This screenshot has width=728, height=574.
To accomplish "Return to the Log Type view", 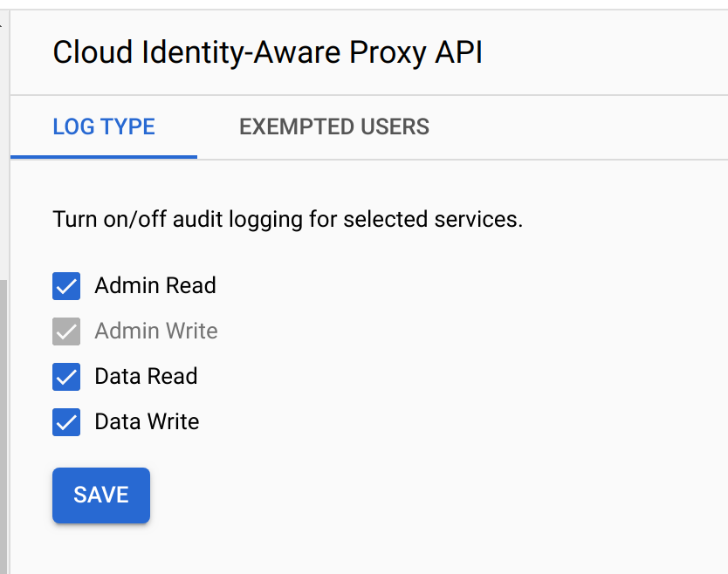I will [x=103, y=126].
